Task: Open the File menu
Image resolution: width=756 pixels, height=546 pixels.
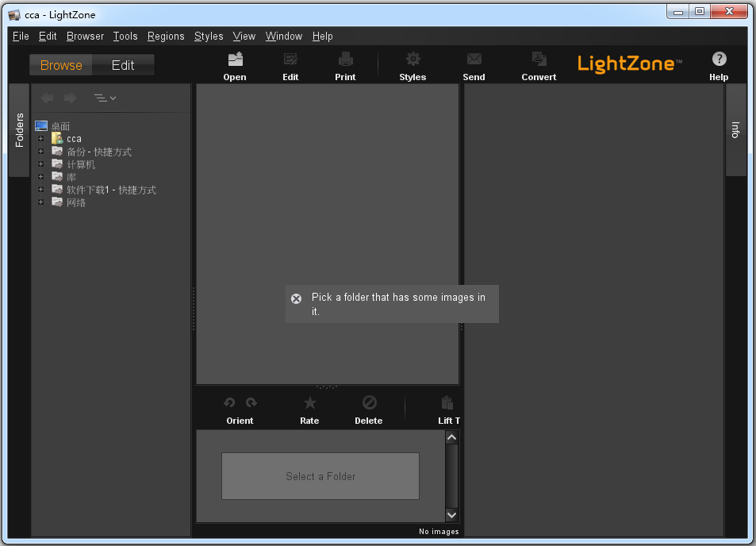Action: [x=21, y=37]
